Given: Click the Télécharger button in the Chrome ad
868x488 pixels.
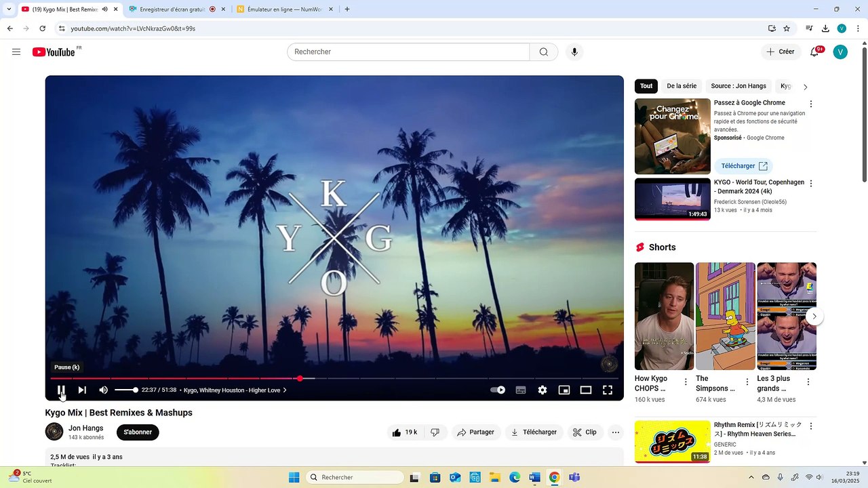Looking at the screenshot, I should pos(743,166).
